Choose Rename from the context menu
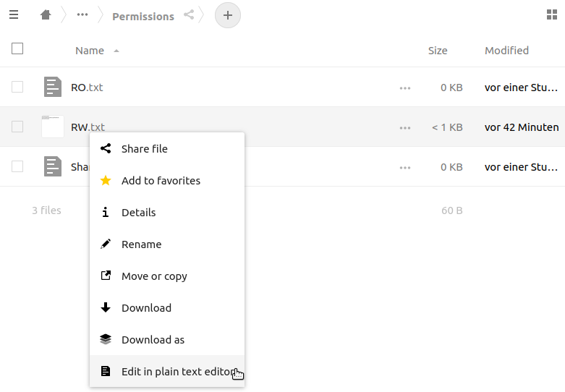The height and width of the screenshot is (392, 565). pyautogui.click(x=141, y=244)
